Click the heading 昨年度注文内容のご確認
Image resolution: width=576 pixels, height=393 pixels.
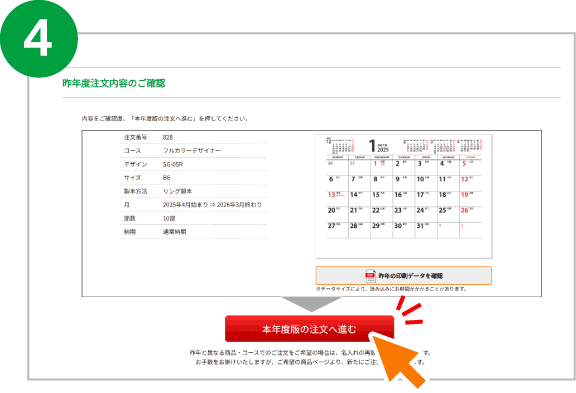(114, 83)
